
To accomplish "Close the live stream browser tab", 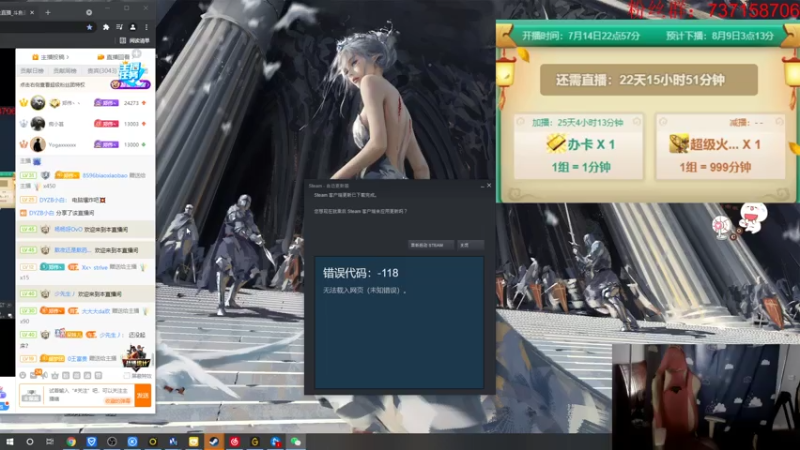I will click(32, 12).
